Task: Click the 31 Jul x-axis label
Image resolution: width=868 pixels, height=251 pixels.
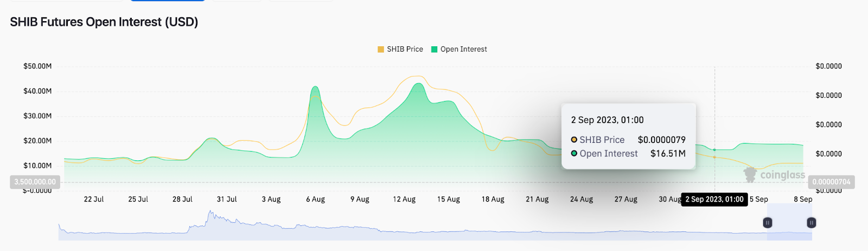Action: [x=227, y=199]
